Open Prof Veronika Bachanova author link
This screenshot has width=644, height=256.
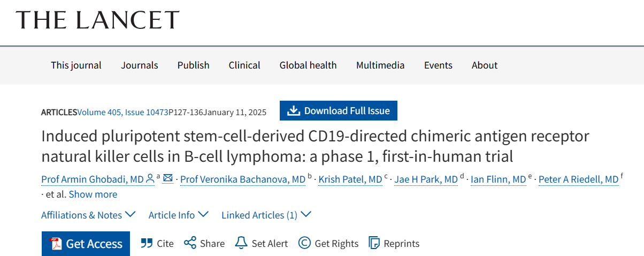[x=243, y=179]
